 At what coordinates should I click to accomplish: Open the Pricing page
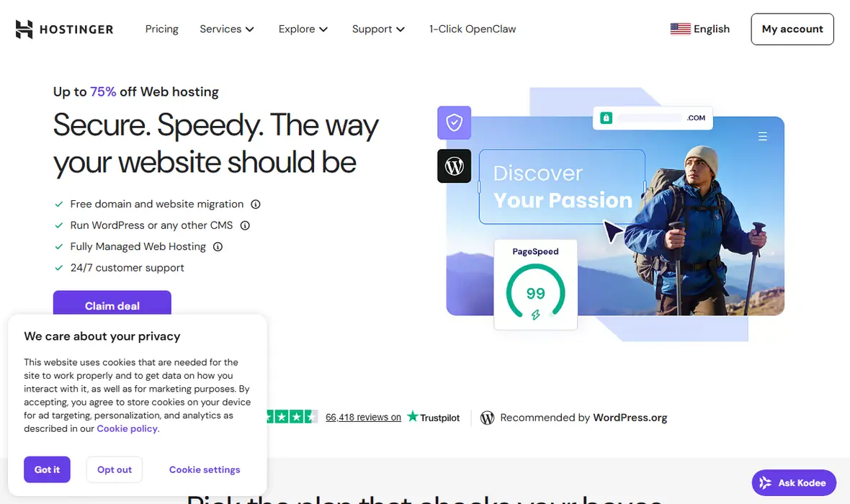pos(161,30)
